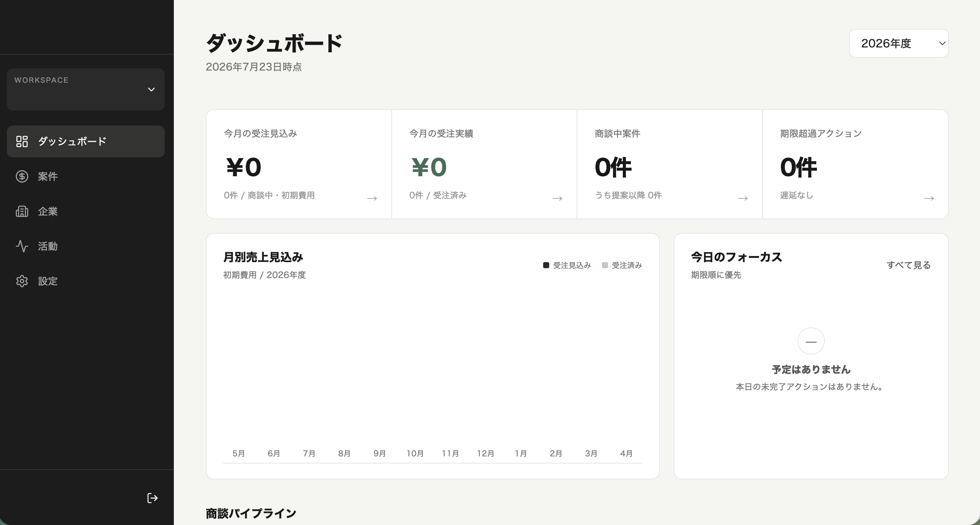Screen dimensions: 980x525
Task: Click the dollar coin icon for 案件
Action: [22, 176]
